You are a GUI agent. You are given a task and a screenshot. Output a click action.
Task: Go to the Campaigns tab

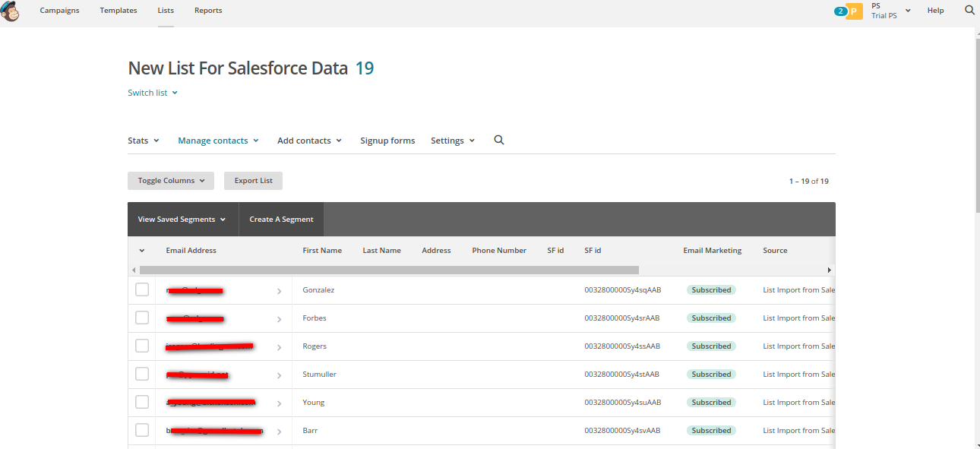(x=59, y=11)
